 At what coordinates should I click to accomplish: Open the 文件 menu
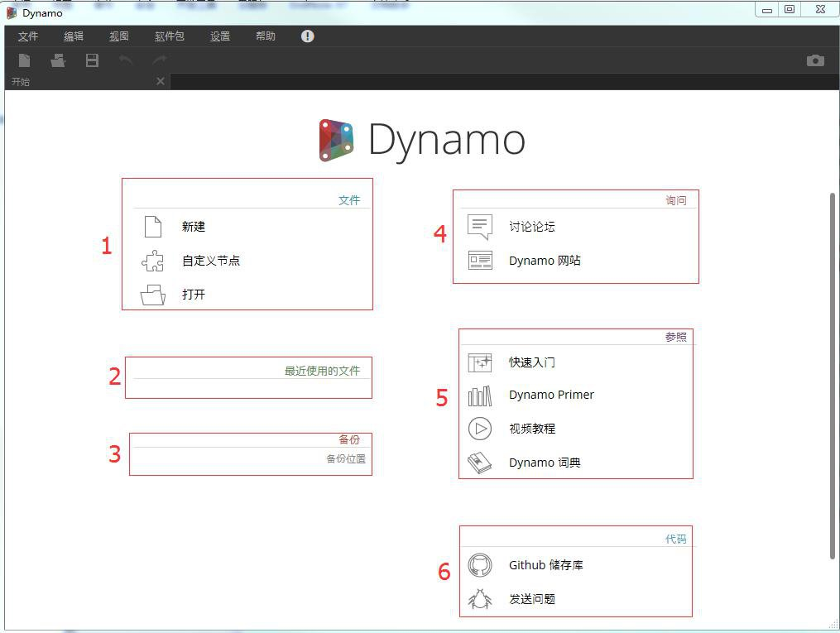[x=28, y=36]
